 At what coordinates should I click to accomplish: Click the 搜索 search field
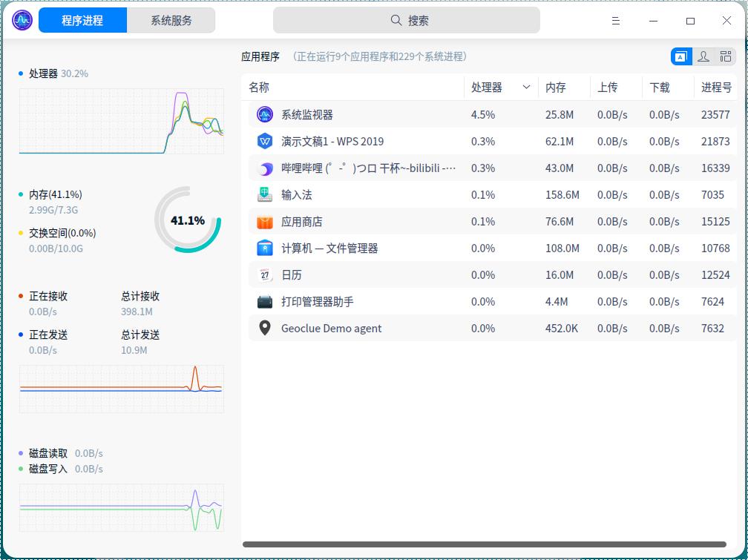point(407,21)
